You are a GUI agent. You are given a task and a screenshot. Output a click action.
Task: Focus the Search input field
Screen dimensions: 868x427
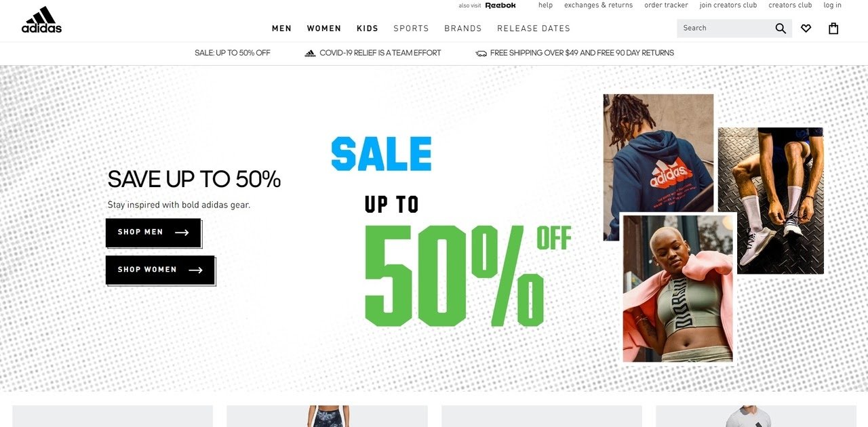pos(726,28)
